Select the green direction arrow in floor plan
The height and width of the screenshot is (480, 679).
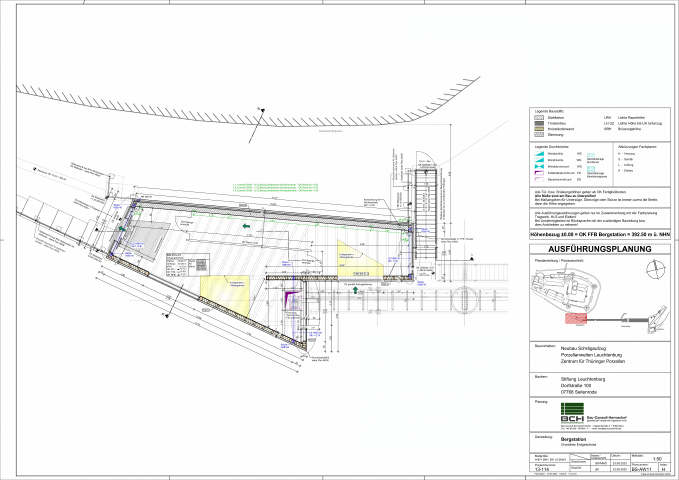click(x=245, y=228)
